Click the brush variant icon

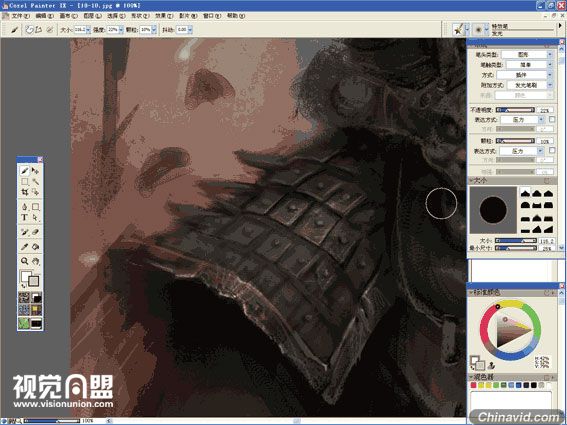click(x=478, y=30)
